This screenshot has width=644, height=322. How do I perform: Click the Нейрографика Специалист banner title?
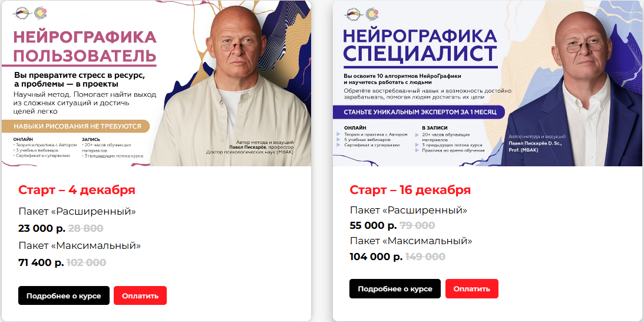pos(420,45)
